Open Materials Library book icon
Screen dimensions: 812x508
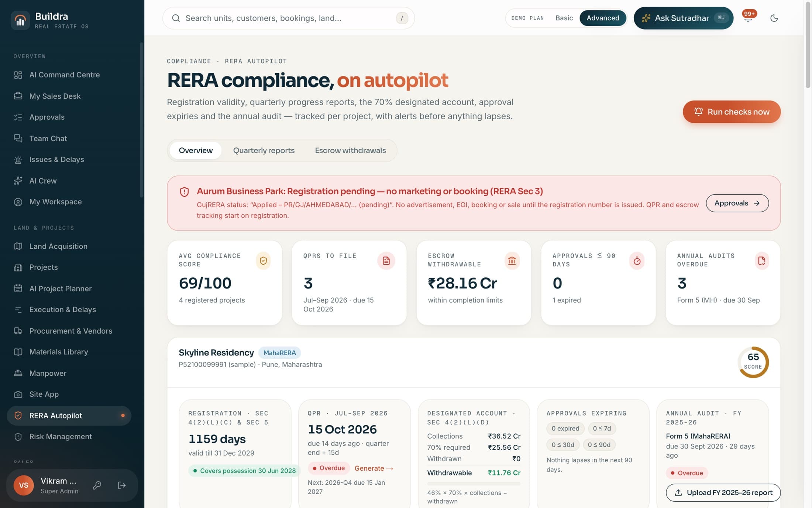(x=18, y=352)
